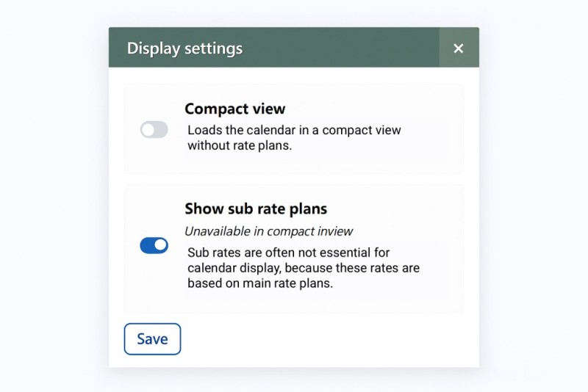
Task: Enable the Compact view toggle
Action: coord(154,130)
